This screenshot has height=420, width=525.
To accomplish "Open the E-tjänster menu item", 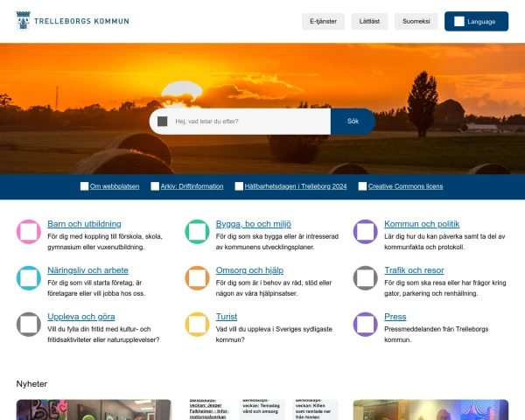I will coord(322,21).
